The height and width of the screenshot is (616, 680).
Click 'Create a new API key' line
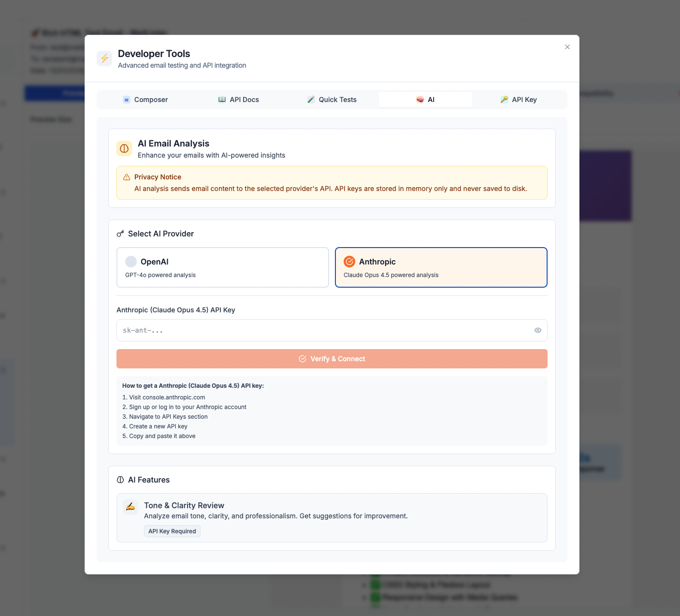155,426
